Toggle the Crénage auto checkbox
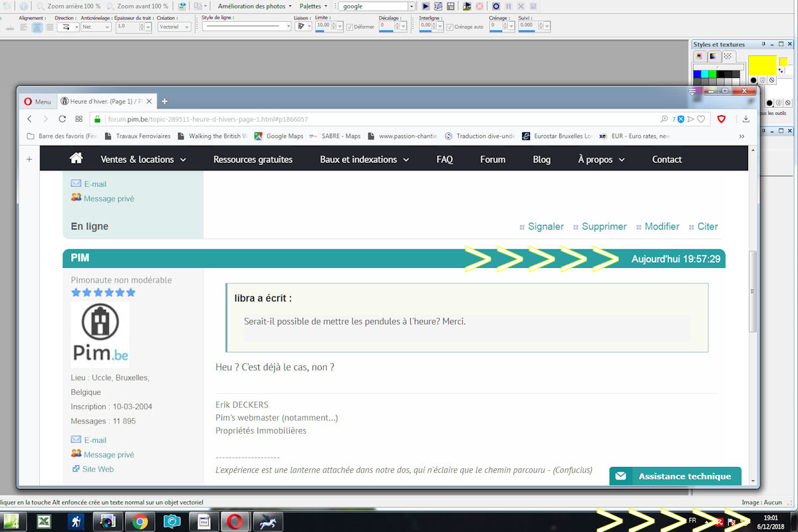Screen dimensions: 798x532 click(450, 27)
